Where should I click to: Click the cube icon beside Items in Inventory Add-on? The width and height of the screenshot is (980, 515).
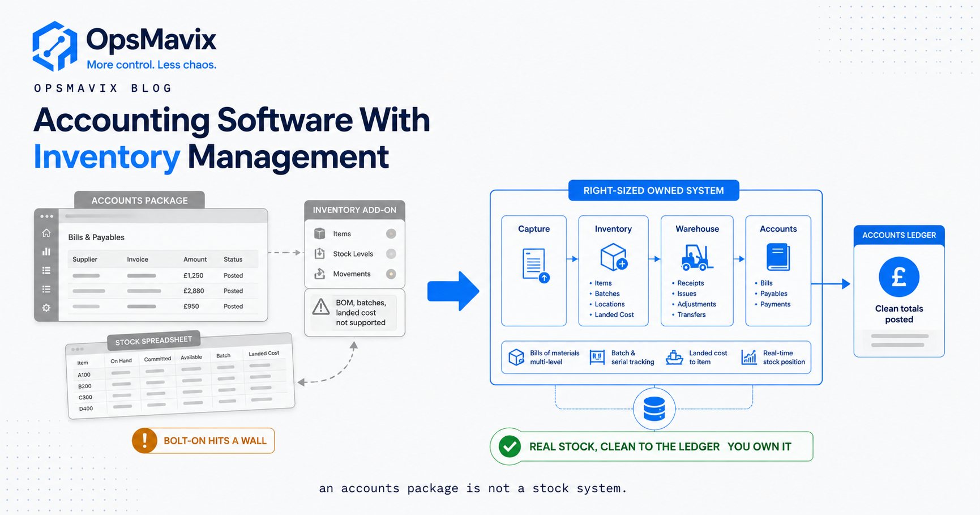click(x=320, y=233)
